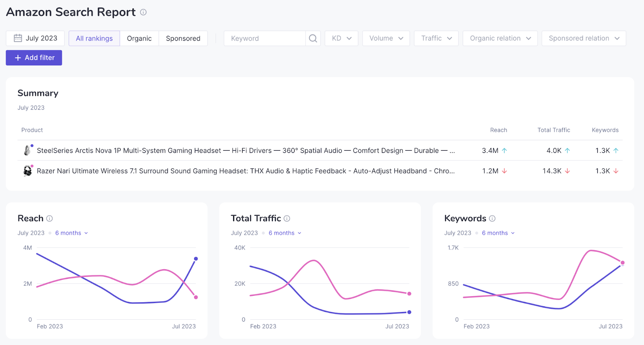
Task: Click the Reach column header
Action: point(499,130)
